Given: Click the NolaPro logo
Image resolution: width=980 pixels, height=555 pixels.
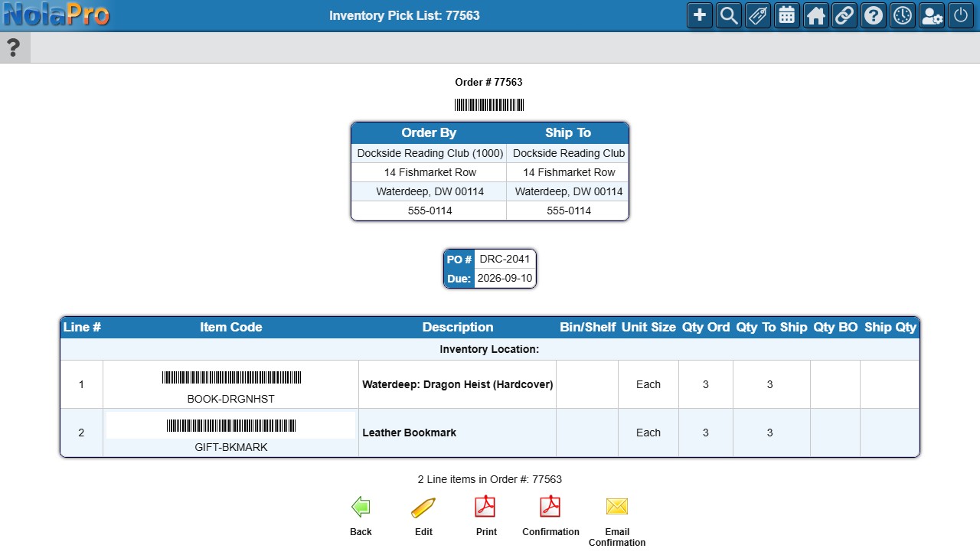Looking at the screenshot, I should (x=57, y=15).
